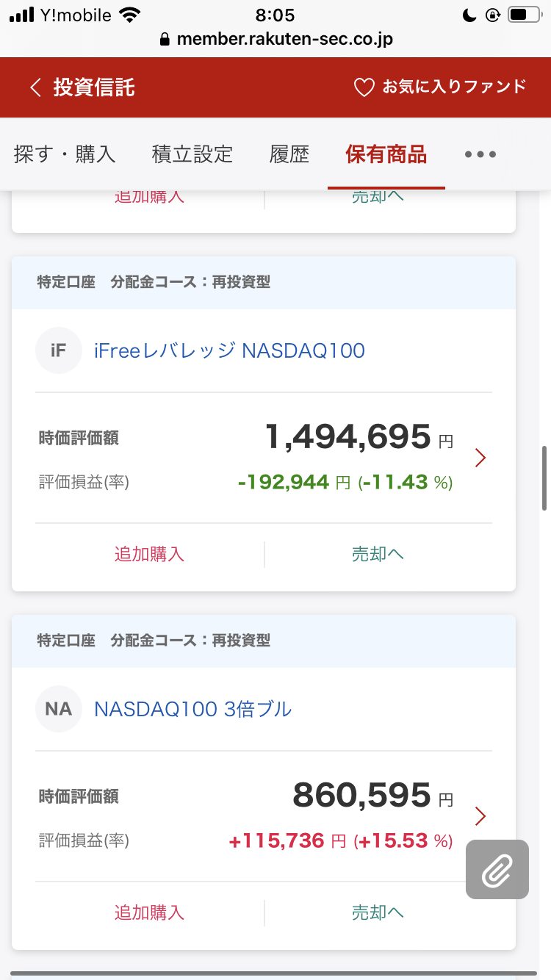Tap the paperclip floating button
The width and height of the screenshot is (551, 980).
[497, 869]
